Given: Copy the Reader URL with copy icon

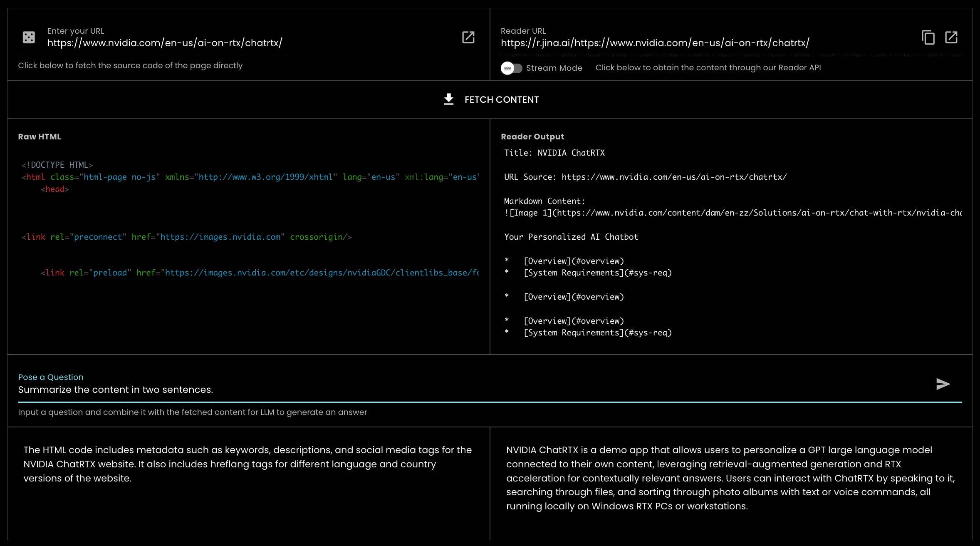Looking at the screenshot, I should click(928, 37).
